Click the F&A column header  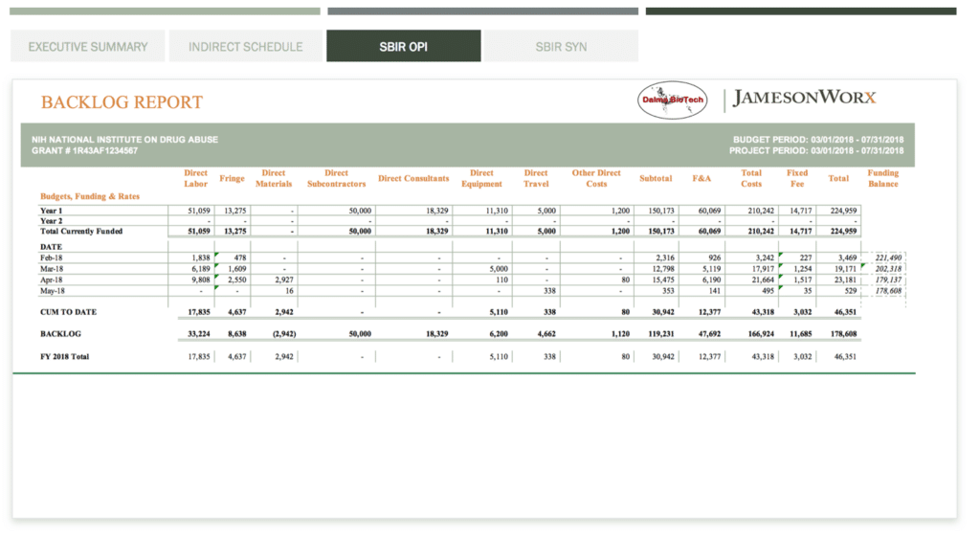coord(702,178)
